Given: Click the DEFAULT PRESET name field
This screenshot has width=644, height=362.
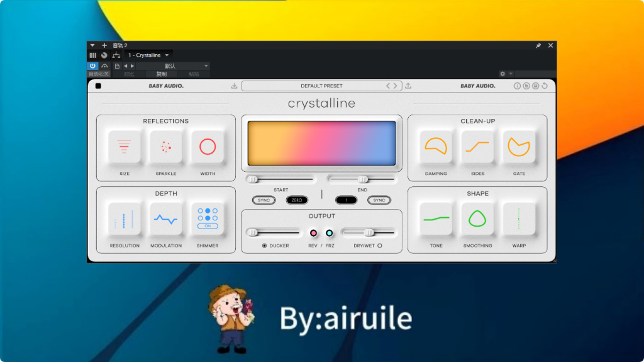Looking at the screenshot, I should click(321, 86).
